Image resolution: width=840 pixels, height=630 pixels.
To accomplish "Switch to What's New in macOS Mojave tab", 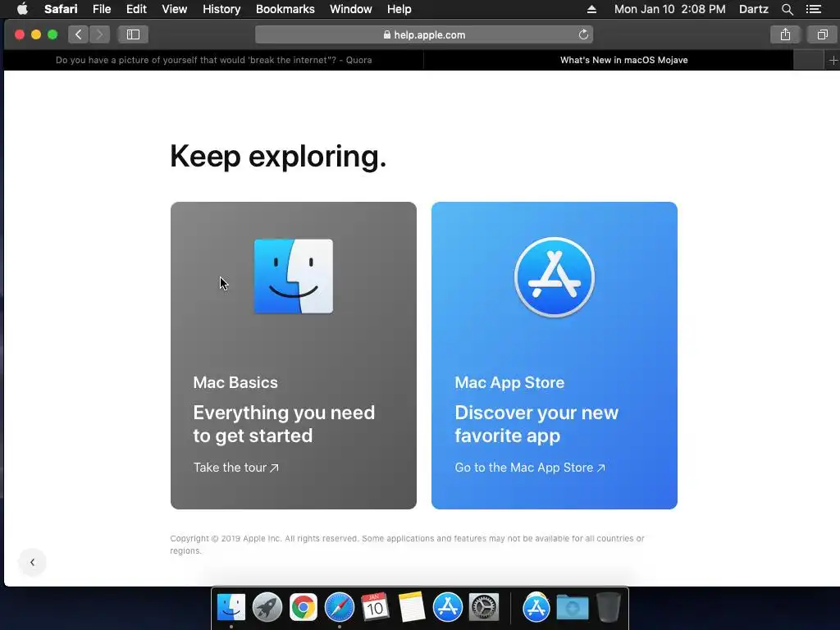I will point(623,60).
